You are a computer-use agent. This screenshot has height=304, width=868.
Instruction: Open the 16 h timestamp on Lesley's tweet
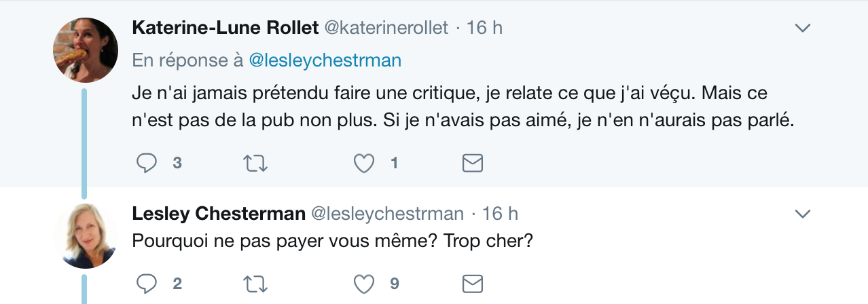(500, 214)
